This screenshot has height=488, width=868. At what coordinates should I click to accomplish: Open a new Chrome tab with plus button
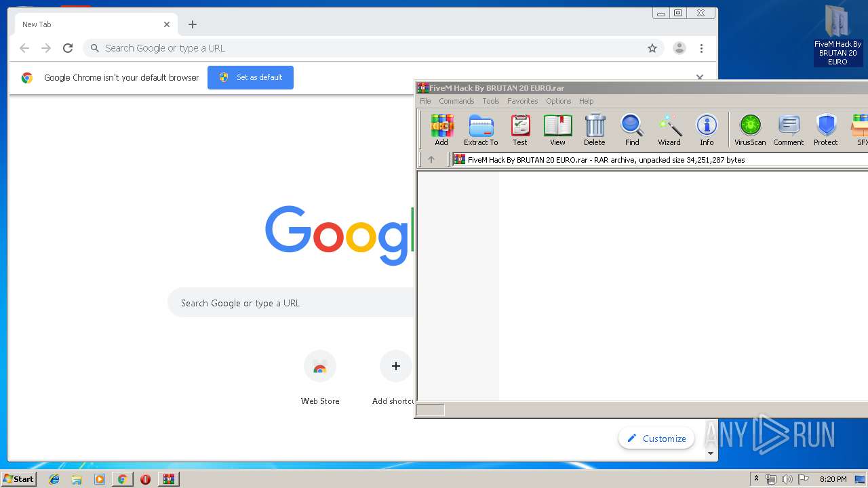point(193,24)
